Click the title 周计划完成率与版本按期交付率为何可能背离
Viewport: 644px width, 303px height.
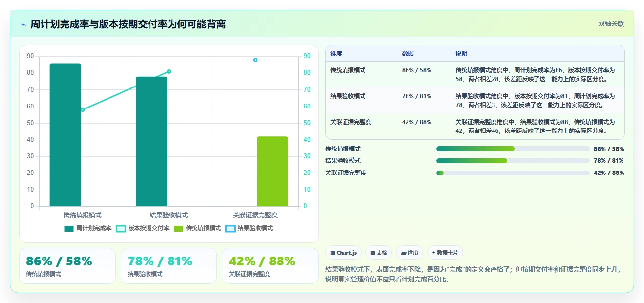tap(128, 24)
